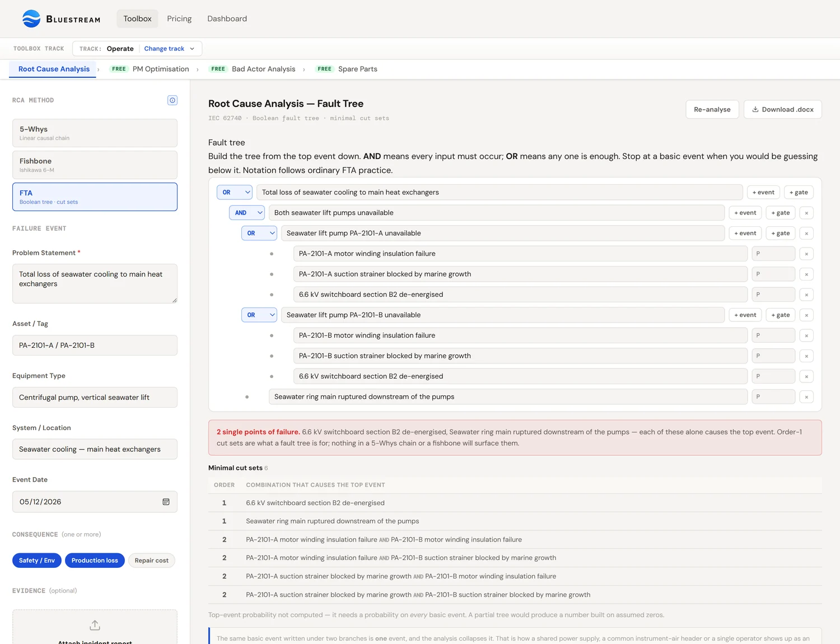Add gate under 'Both seawater lift pumps unavailable'
840x644 pixels.
pos(781,213)
